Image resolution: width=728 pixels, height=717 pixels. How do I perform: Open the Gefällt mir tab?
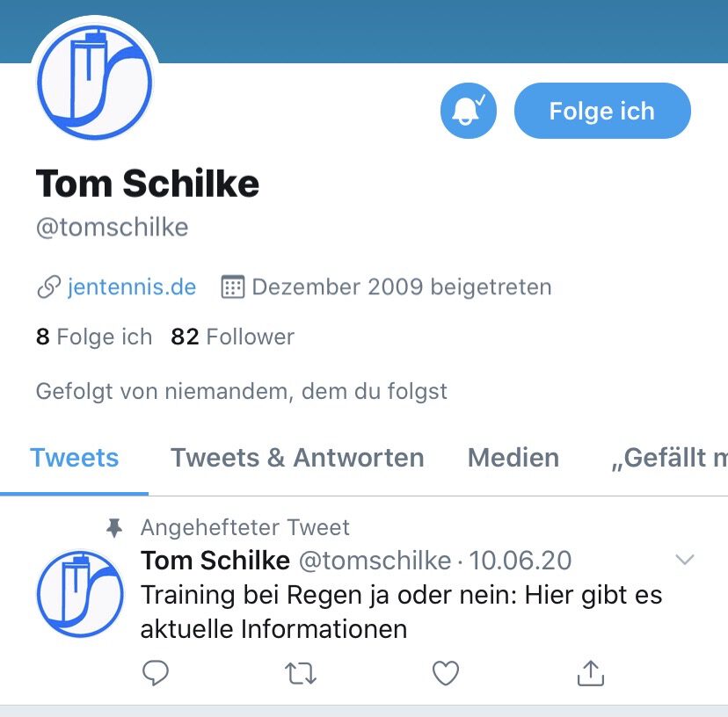[668, 458]
